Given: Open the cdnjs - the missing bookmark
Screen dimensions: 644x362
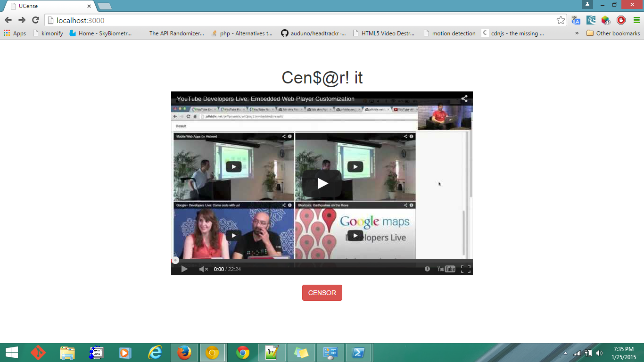Looking at the screenshot, I should (513, 33).
